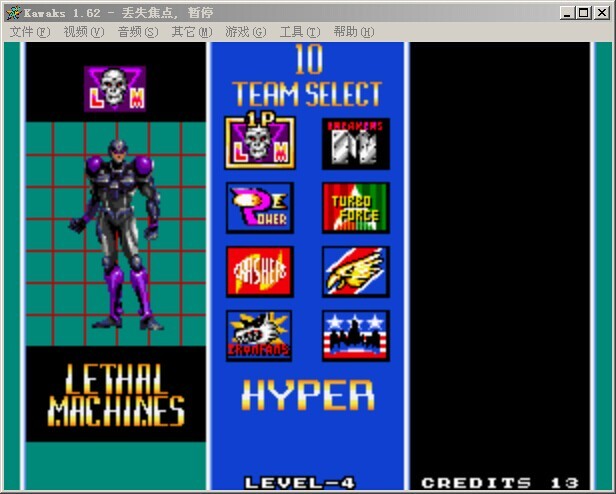Click the CREDITS 13 counter

coord(500,483)
